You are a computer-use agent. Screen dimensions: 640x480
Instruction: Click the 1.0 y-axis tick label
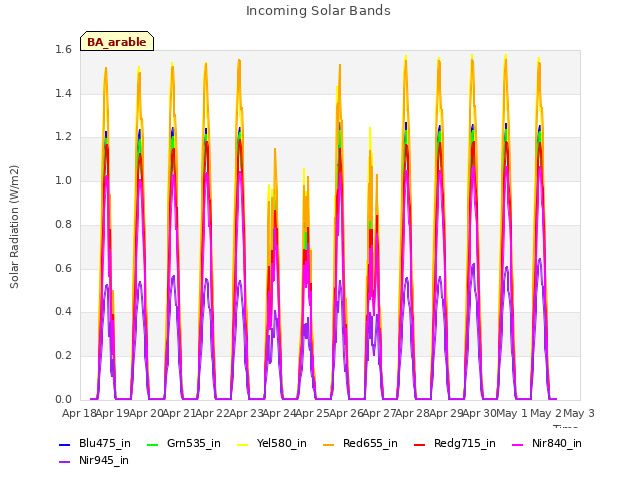tap(63, 181)
